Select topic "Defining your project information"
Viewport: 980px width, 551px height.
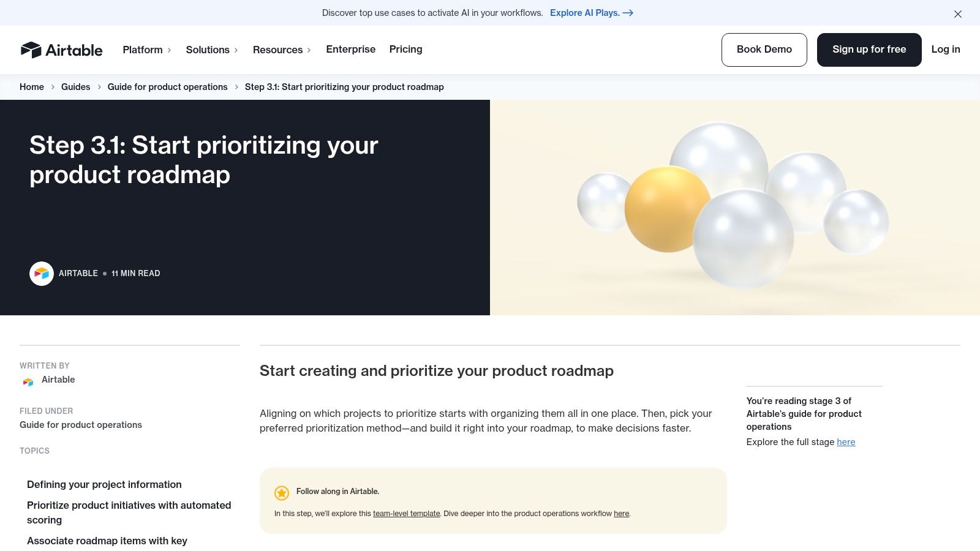point(104,484)
